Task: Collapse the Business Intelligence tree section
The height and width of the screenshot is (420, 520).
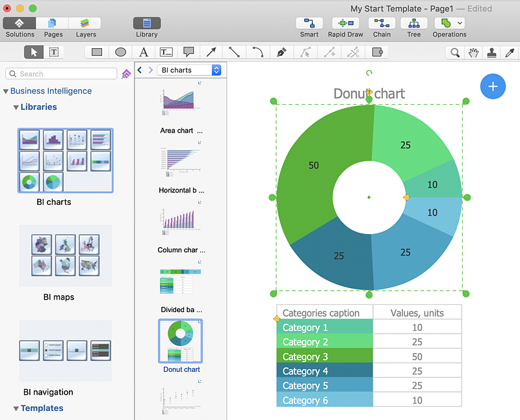Action: (x=6, y=91)
